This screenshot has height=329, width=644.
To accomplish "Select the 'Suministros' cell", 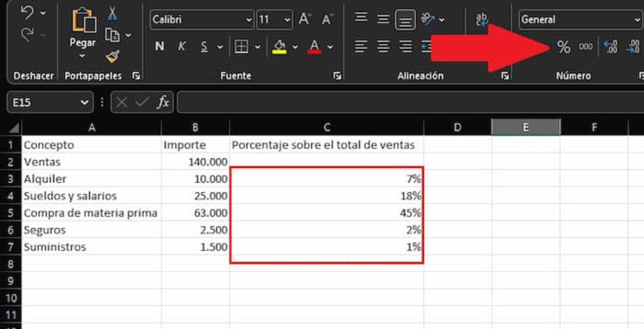I will [x=91, y=247].
